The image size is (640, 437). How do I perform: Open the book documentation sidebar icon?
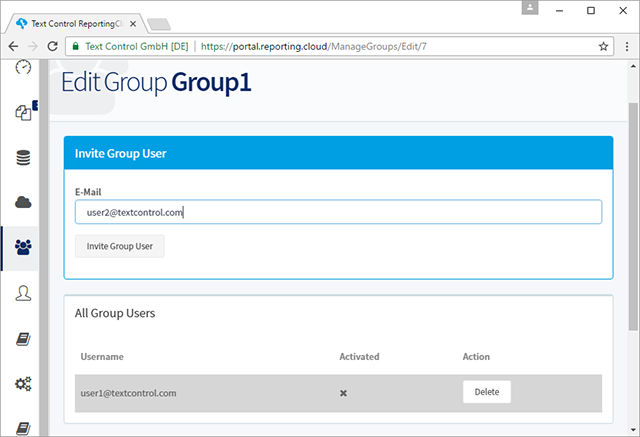[23, 339]
